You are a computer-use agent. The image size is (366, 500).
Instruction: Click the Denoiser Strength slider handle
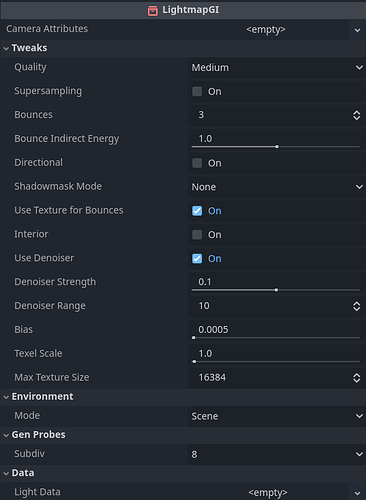point(276,290)
